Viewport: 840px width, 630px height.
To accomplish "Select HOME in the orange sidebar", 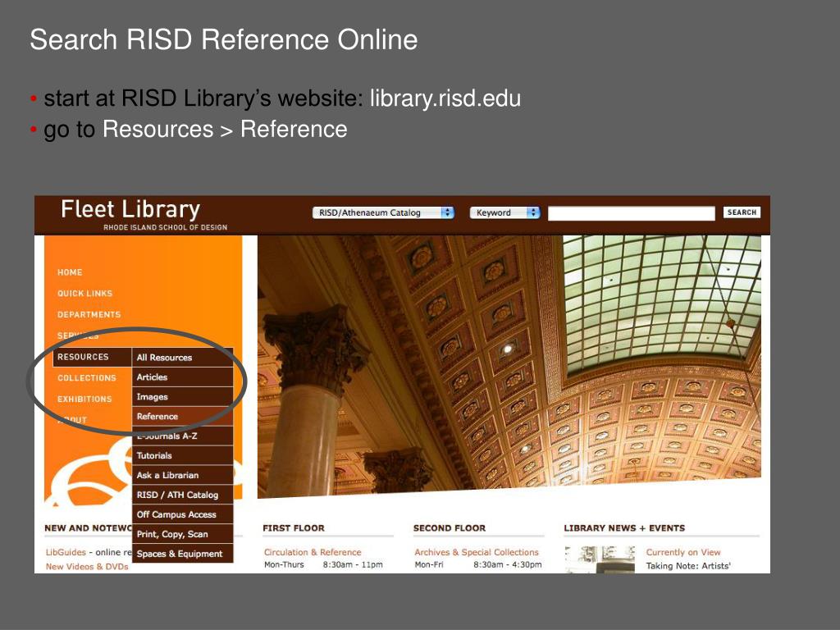I will coord(71,272).
